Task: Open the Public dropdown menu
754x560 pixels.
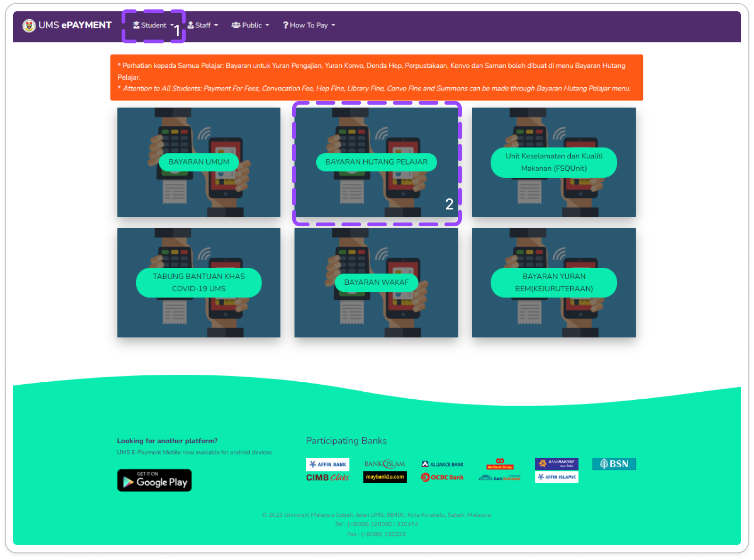Action: tap(250, 25)
